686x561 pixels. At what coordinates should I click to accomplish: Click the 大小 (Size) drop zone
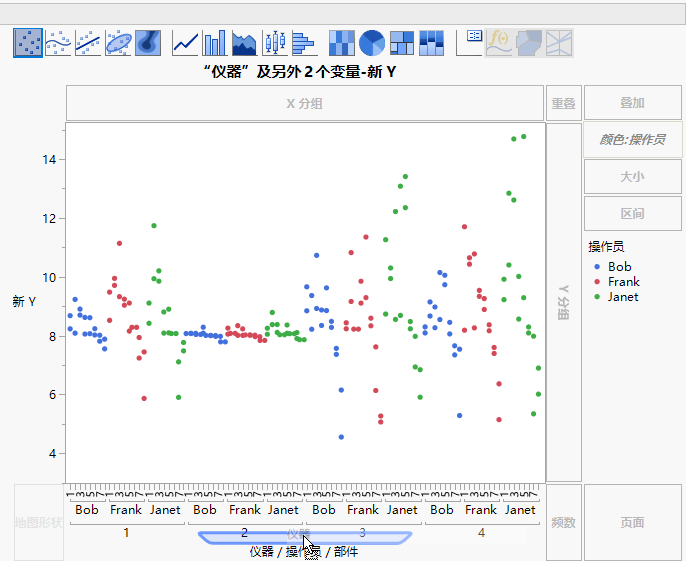(632, 176)
